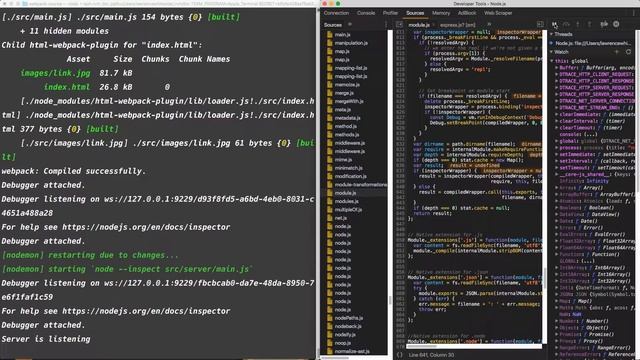Click the pretty print braces icon

(400, 355)
